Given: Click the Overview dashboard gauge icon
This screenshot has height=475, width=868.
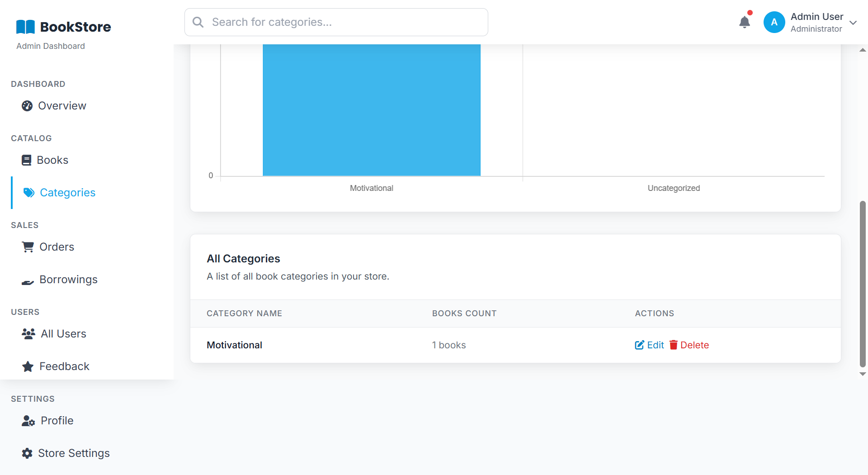Looking at the screenshot, I should pyautogui.click(x=27, y=106).
